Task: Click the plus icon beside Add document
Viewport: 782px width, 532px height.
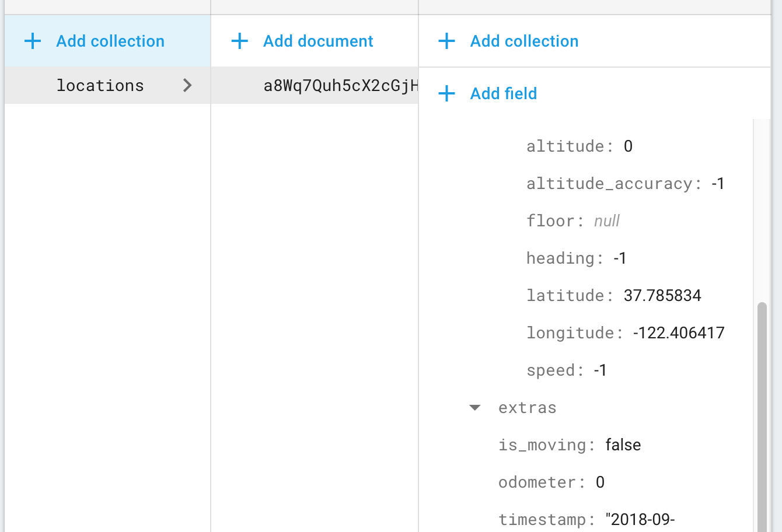Action: point(239,41)
